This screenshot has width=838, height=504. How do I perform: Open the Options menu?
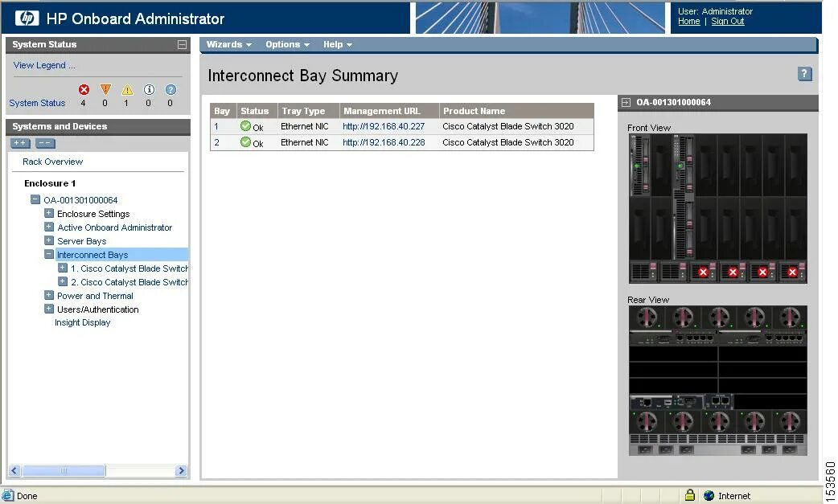(288, 44)
